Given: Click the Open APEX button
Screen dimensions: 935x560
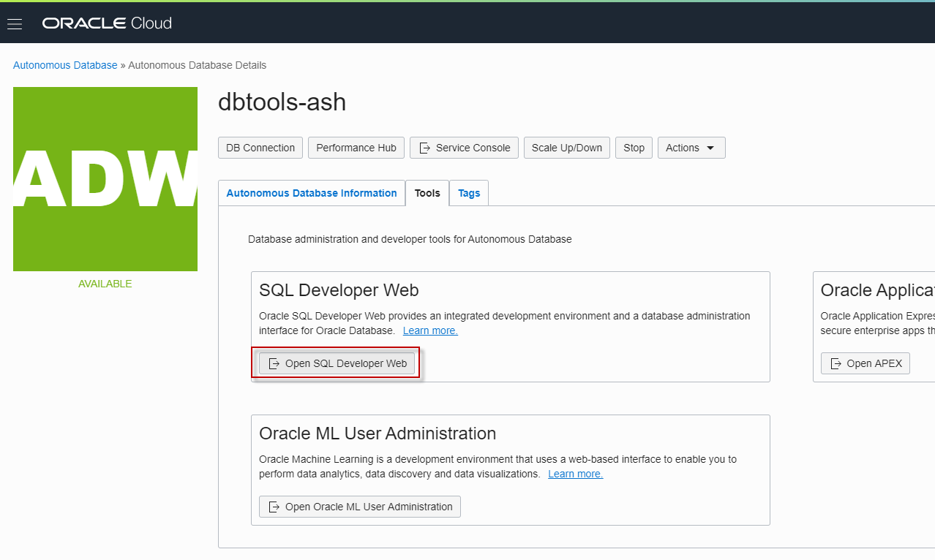Looking at the screenshot, I should click(x=865, y=363).
